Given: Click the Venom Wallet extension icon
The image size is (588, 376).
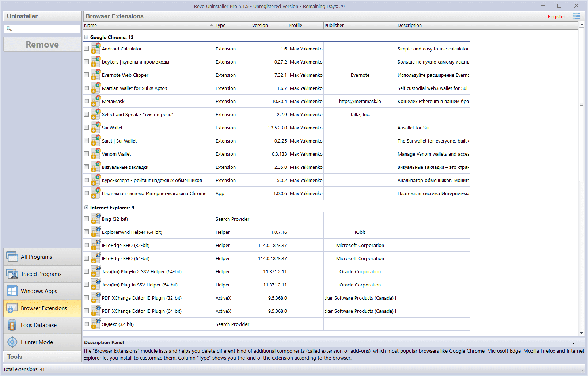Looking at the screenshot, I should [96, 154].
